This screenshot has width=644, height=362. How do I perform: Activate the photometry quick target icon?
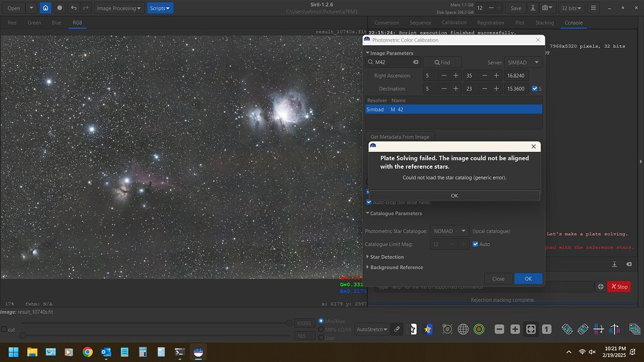pos(478,329)
